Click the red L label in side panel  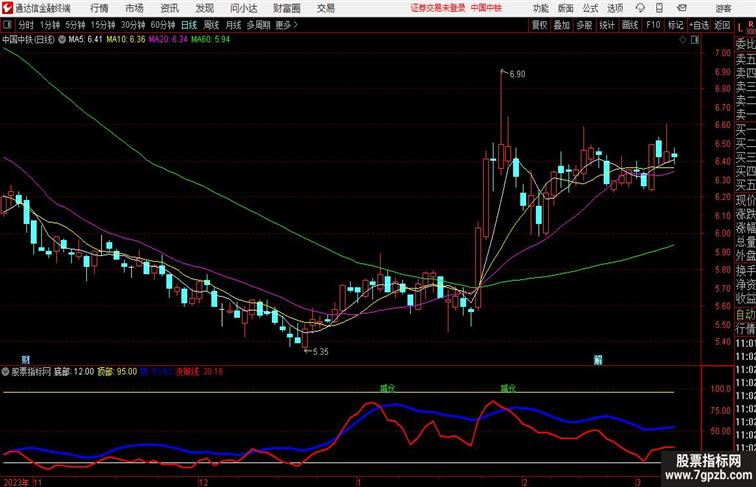pyautogui.click(x=740, y=27)
